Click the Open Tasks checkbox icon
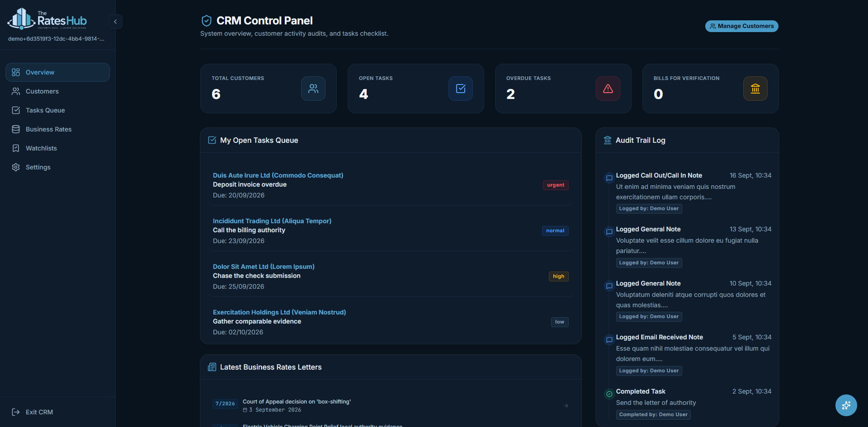 pos(461,89)
